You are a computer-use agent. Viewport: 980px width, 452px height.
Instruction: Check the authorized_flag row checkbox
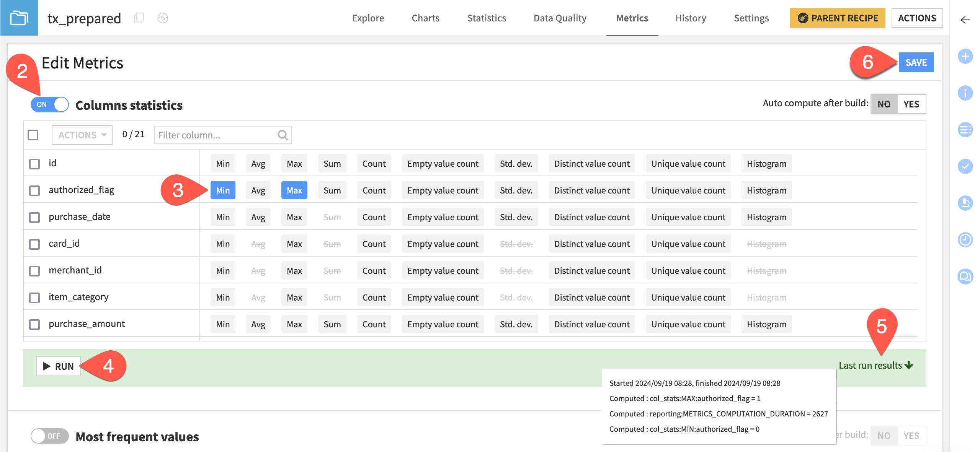click(x=34, y=190)
